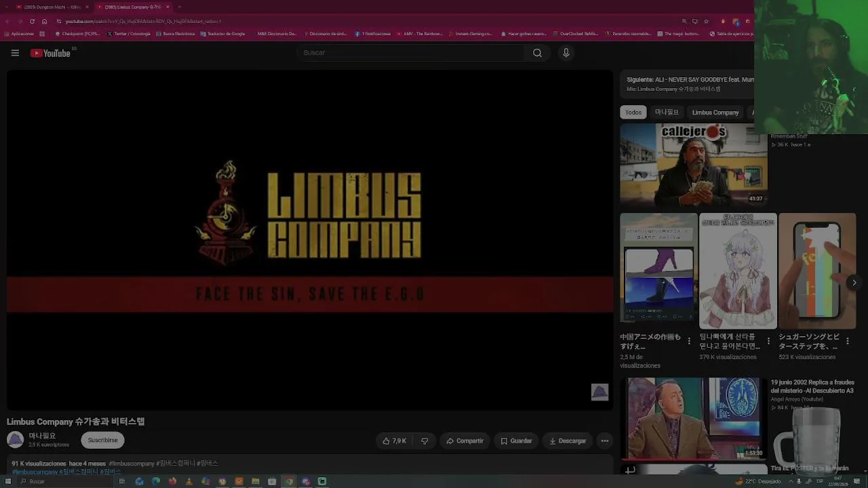This screenshot has height=488, width=868.
Task: Share the video with Compartir
Action: click(x=465, y=441)
